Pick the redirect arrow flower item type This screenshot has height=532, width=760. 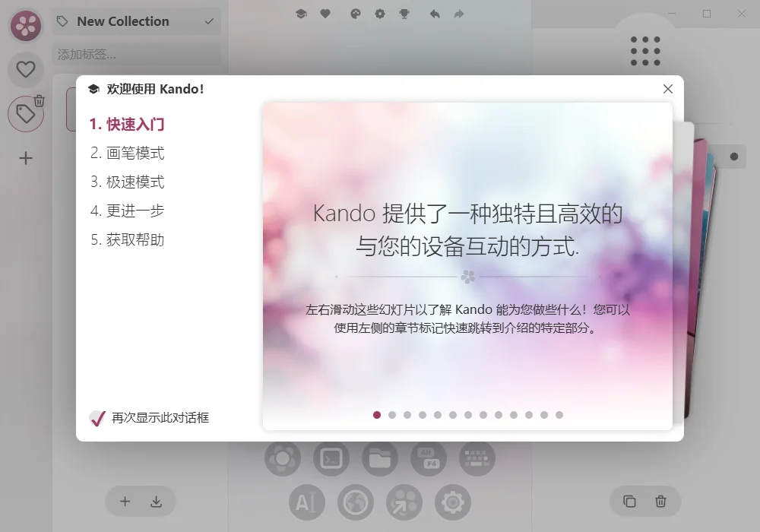(x=404, y=502)
